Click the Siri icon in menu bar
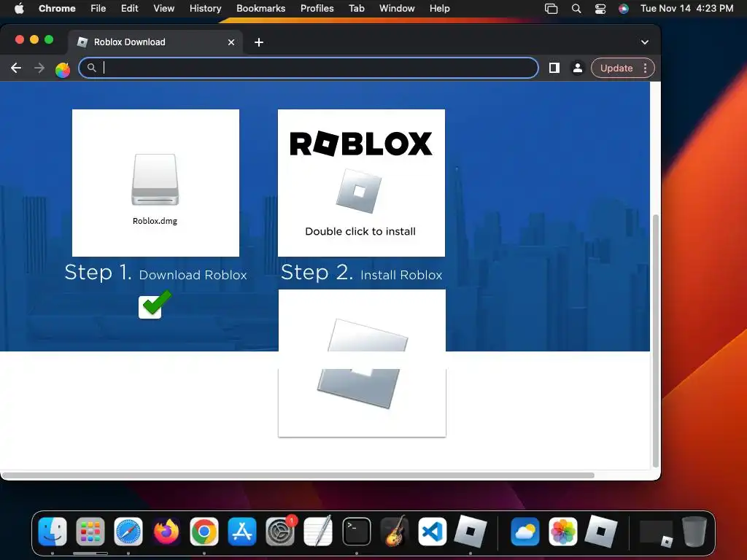The image size is (747, 560). (x=623, y=8)
